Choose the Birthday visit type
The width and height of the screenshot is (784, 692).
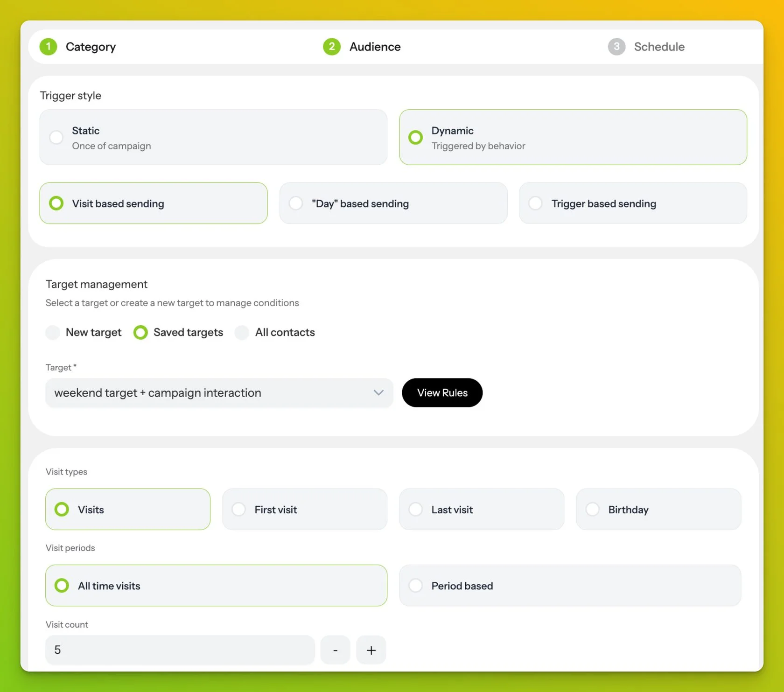click(x=658, y=510)
